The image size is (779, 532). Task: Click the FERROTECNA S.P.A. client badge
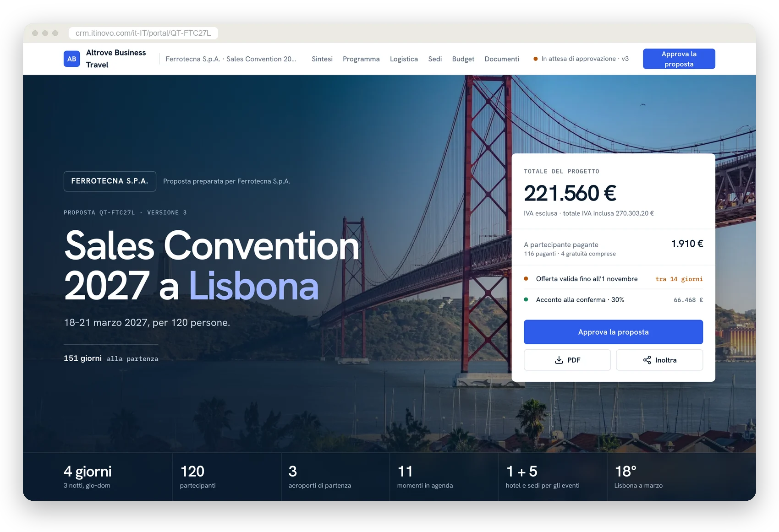110,181
